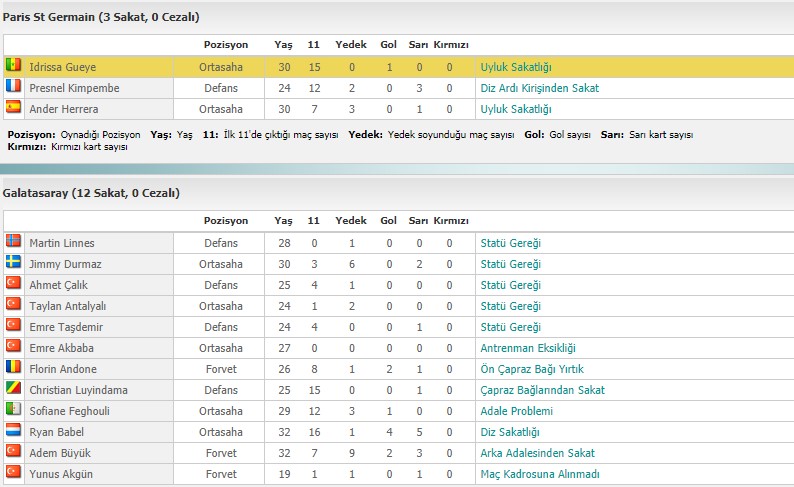Image resolution: width=794 pixels, height=487 pixels.
Task: Open Emre Taşdemir's Statü Gereği link
Action: (x=510, y=327)
